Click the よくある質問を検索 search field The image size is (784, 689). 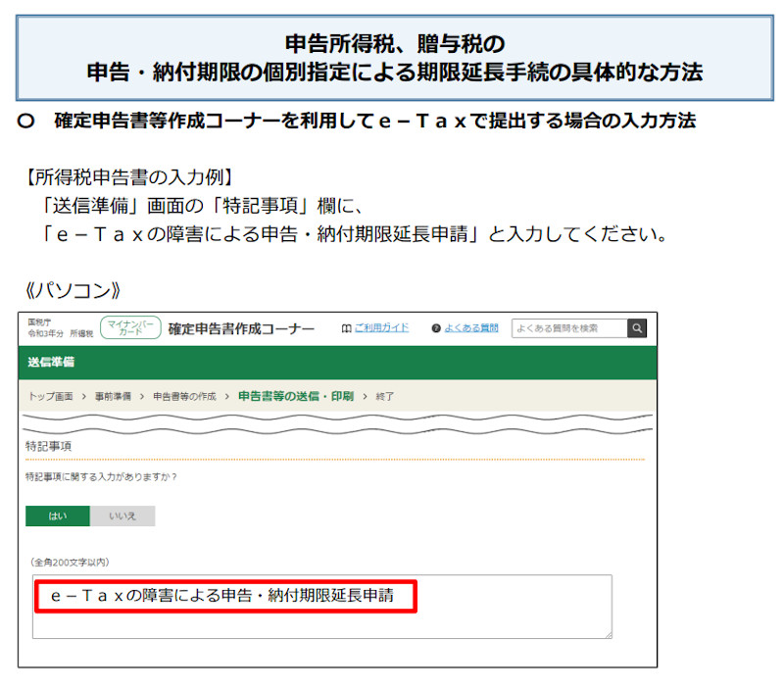(x=568, y=328)
